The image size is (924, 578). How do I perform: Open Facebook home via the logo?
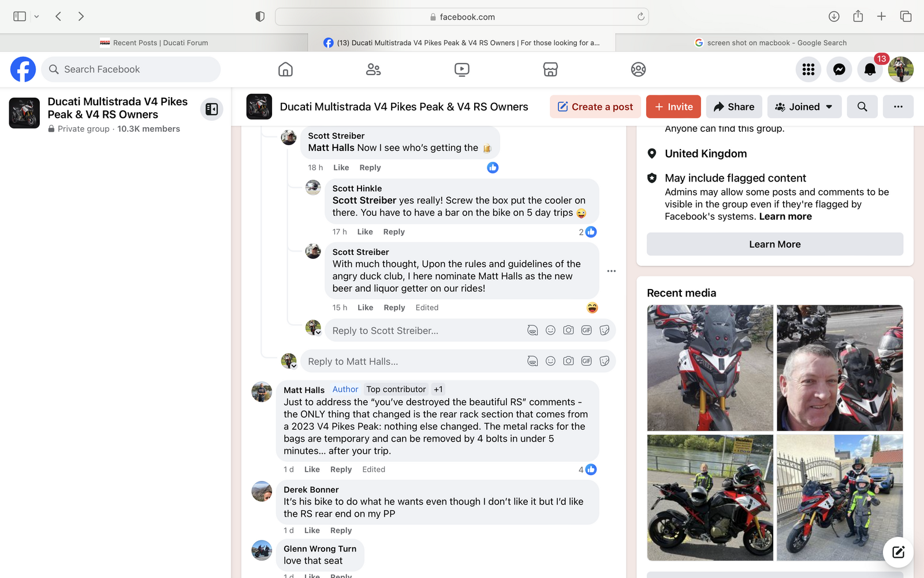(23, 69)
